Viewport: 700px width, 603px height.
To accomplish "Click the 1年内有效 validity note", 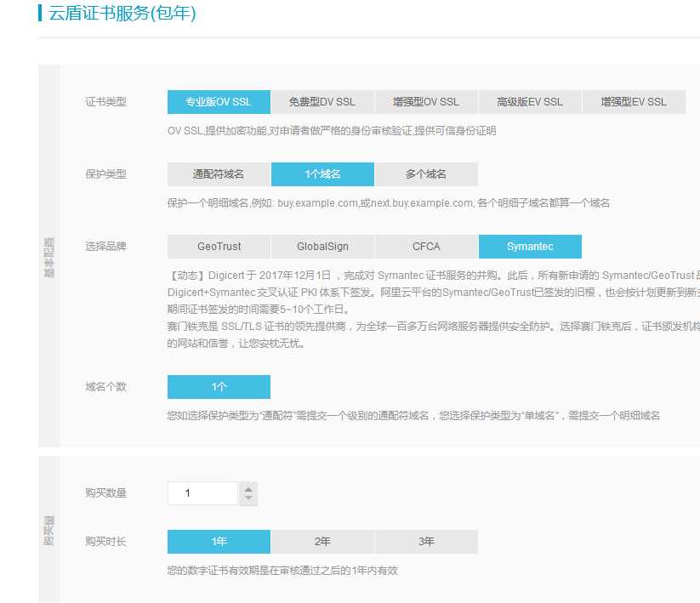I will coord(282,571).
